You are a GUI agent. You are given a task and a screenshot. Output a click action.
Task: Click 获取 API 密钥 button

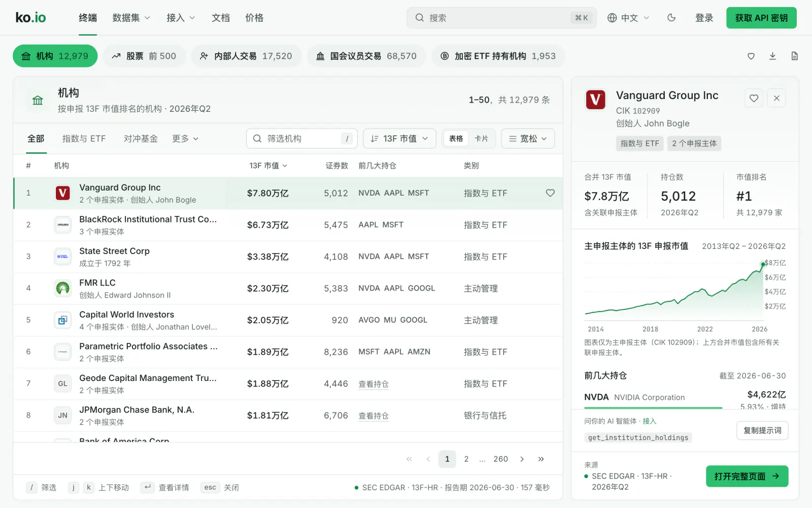[x=761, y=18]
